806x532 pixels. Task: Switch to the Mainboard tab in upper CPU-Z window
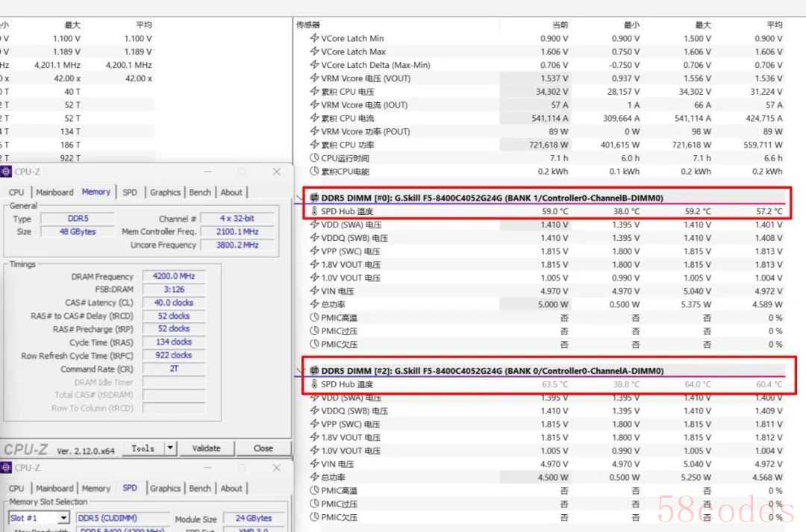coord(54,192)
